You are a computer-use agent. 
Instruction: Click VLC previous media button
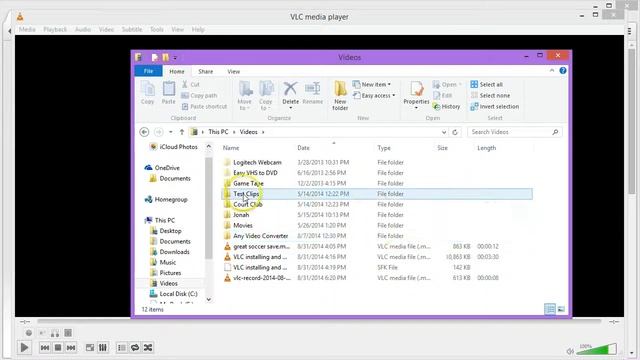[x=45, y=347]
